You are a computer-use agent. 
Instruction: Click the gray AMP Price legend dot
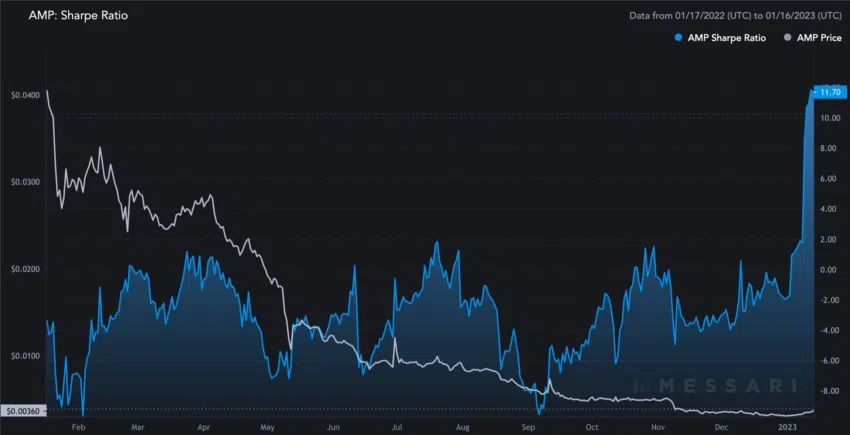(x=787, y=38)
